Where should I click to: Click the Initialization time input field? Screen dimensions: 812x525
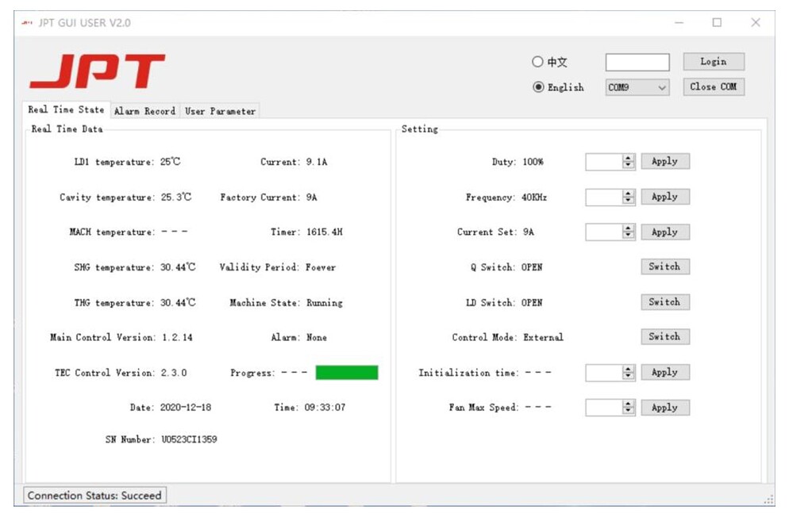pyautogui.click(x=604, y=373)
